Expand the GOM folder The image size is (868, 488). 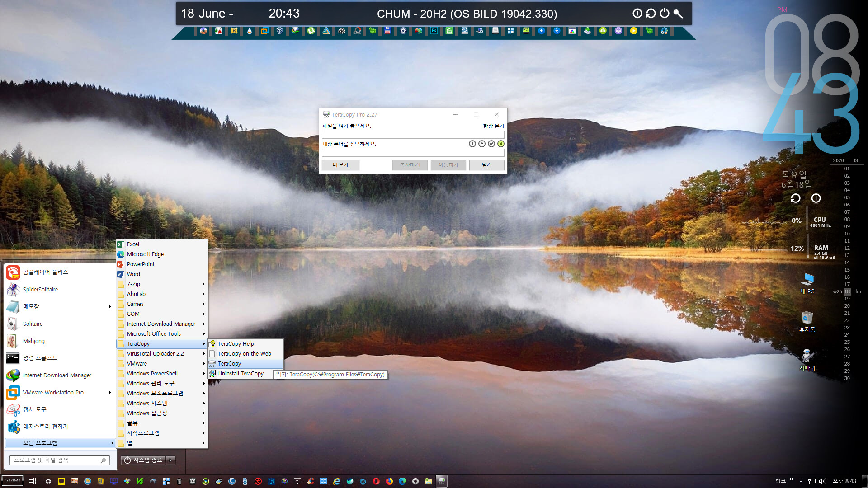click(162, 314)
